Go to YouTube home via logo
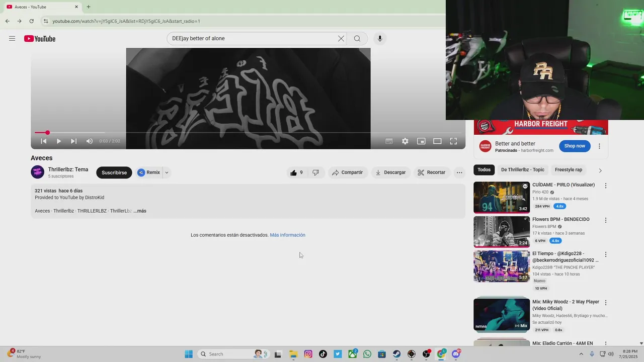The image size is (644, 362). [x=40, y=39]
